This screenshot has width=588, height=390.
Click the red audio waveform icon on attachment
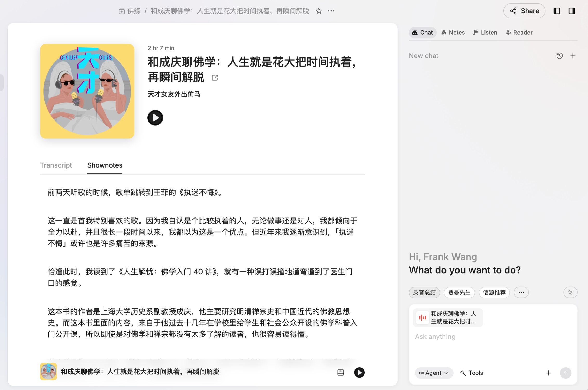[422, 317]
